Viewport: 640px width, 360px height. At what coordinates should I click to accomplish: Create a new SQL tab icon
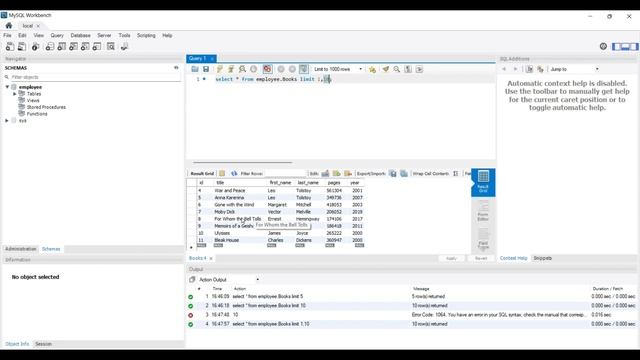[x=10, y=47]
